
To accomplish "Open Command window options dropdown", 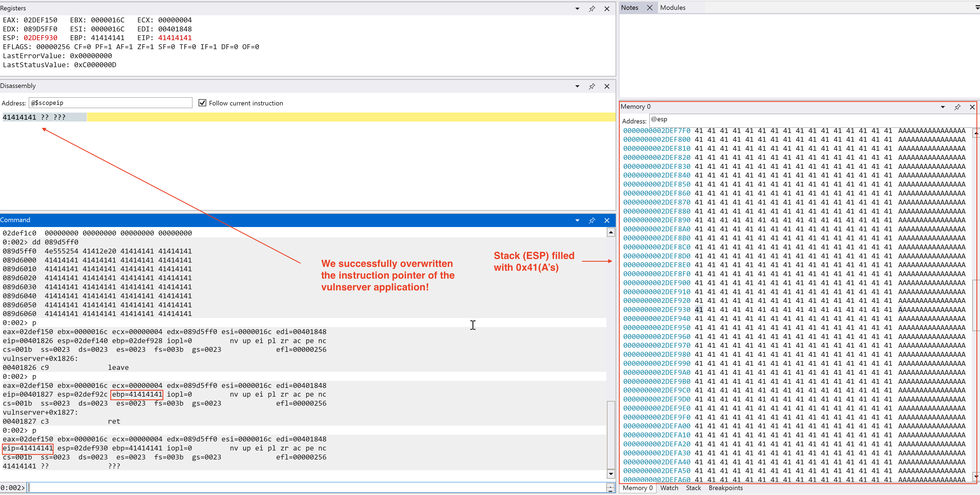I will 577,220.
